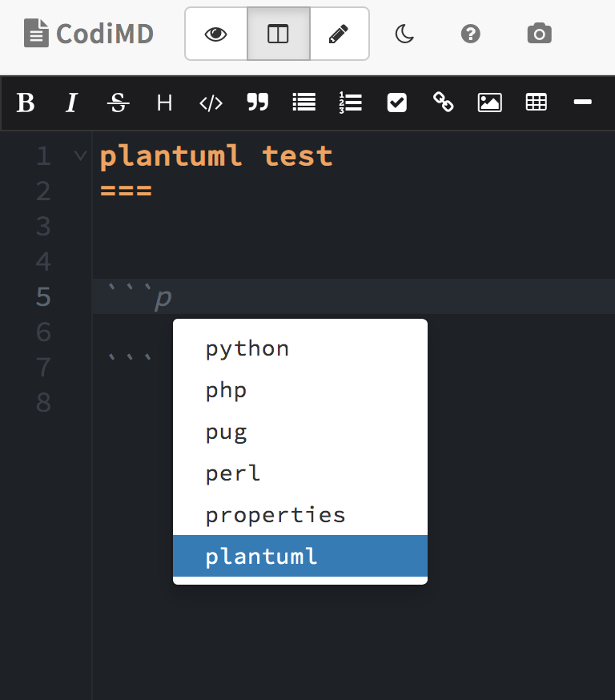
Task: Insert a heading
Action: click(x=164, y=103)
